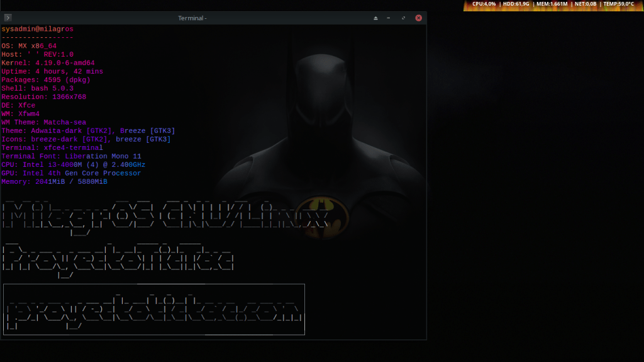Close the Terminal window with red X

coord(418,18)
